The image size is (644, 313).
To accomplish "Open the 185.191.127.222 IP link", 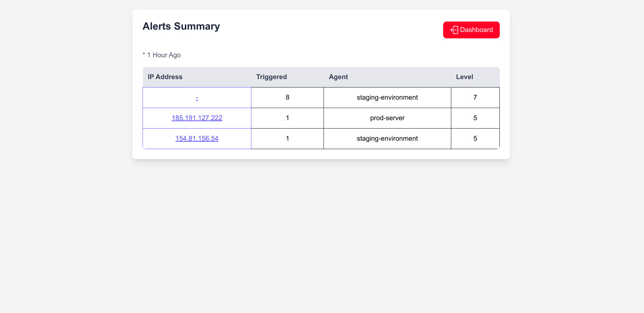I will coord(197,118).
